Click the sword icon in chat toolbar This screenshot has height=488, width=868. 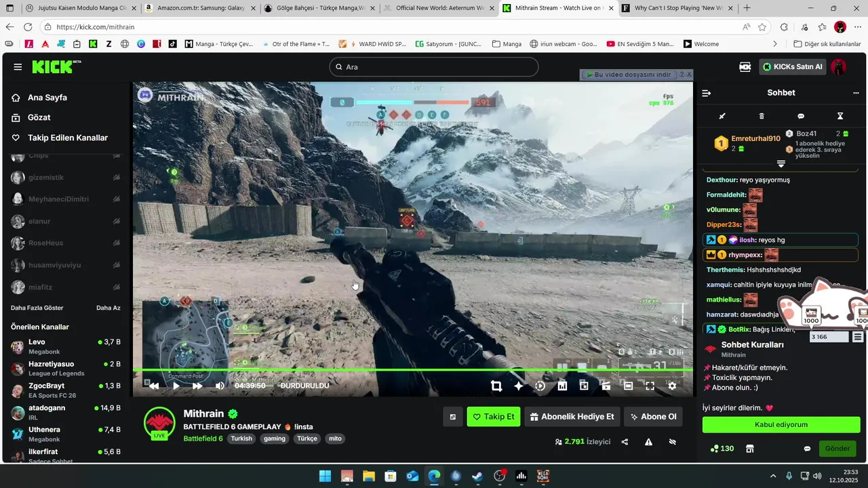[722, 116]
